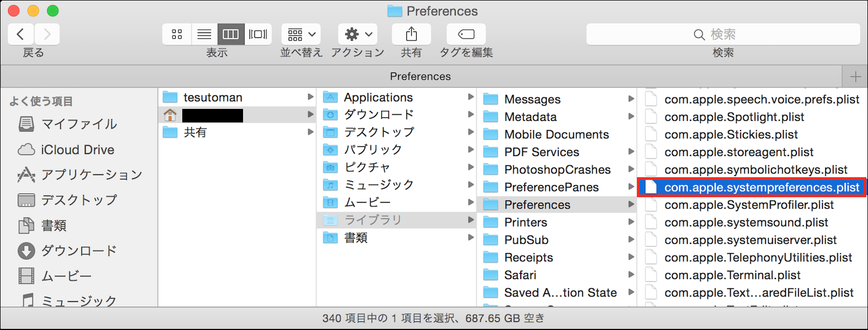The width and height of the screenshot is (868, 330).
Task: Switch to icon view mode
Action: (x=177, y=34)
